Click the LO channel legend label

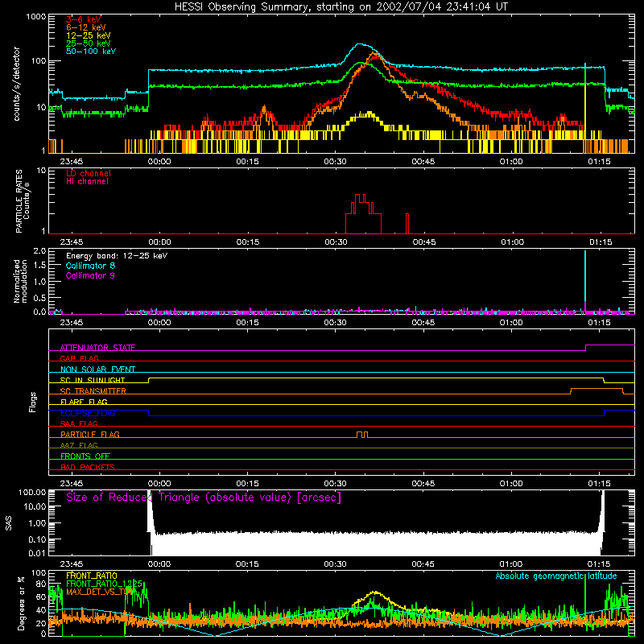pos(89,173)
